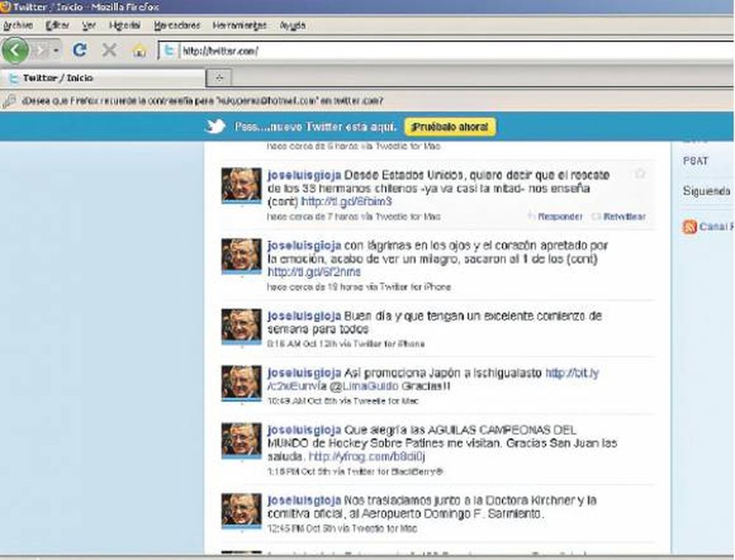The width and height of the screenshot is (735, 560).
Task: Open the Herramientas menu
Action: 240,25
